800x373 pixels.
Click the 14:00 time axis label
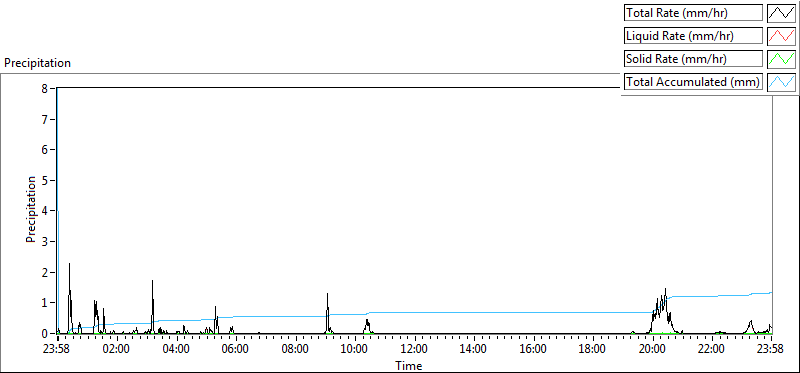pos(474,349)
